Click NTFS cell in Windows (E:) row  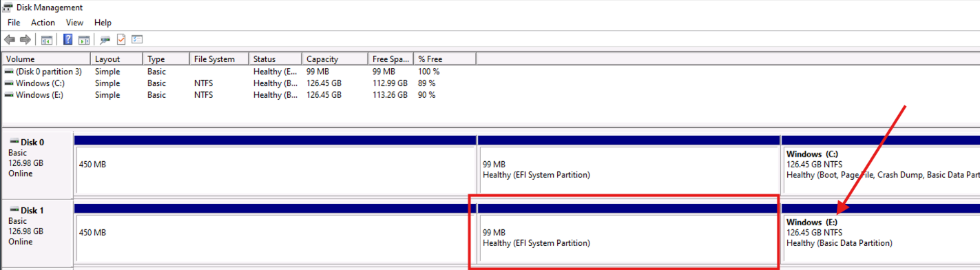[204, 95]
